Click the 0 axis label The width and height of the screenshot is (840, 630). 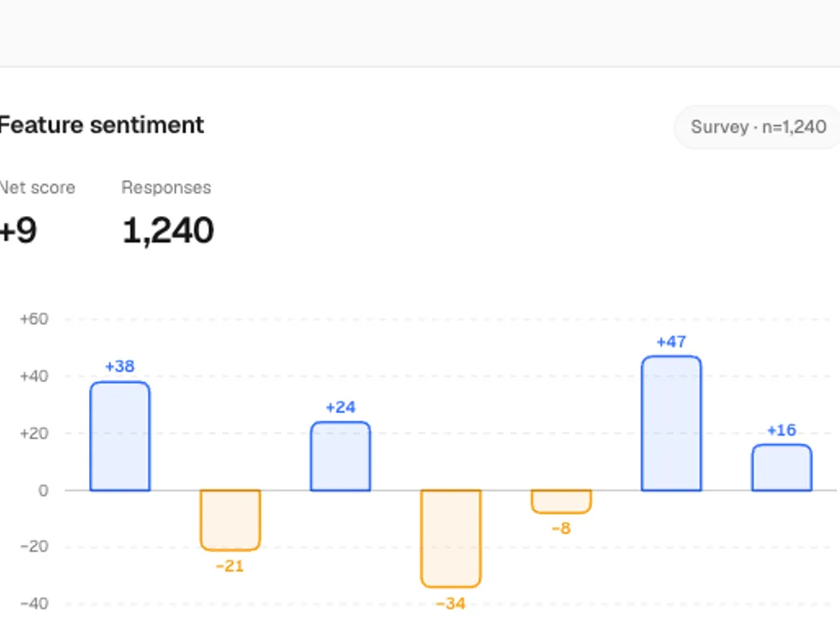tap(44, 490)
